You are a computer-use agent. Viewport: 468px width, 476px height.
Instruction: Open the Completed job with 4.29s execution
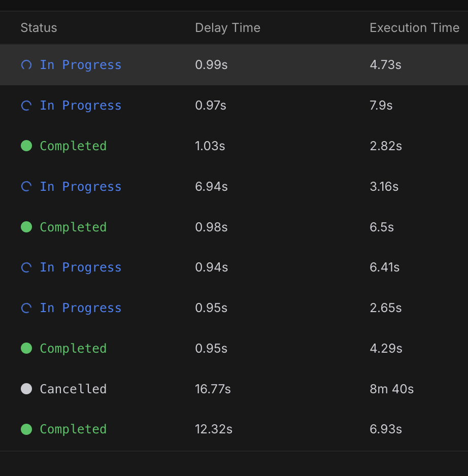(234, 348)
